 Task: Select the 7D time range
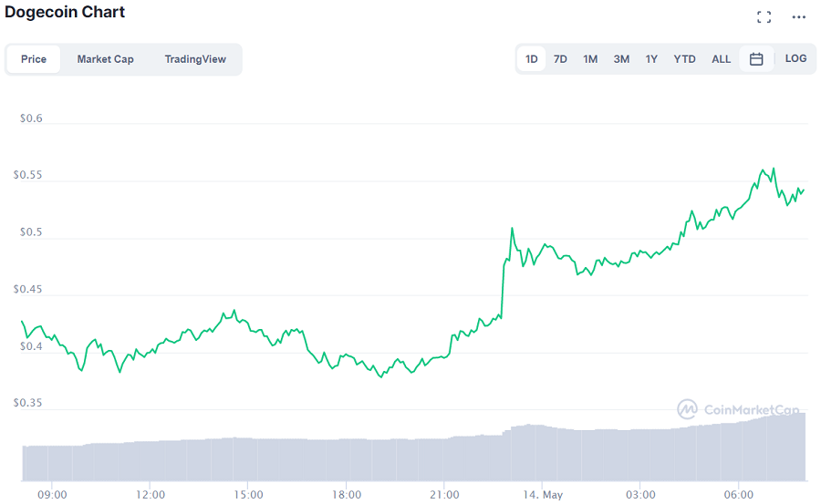(560, 58)
